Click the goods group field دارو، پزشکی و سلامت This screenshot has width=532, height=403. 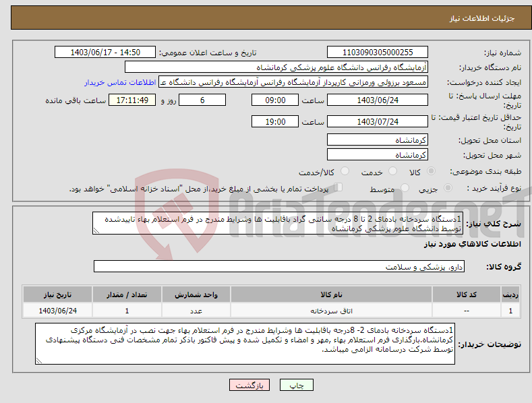point(279,266)
